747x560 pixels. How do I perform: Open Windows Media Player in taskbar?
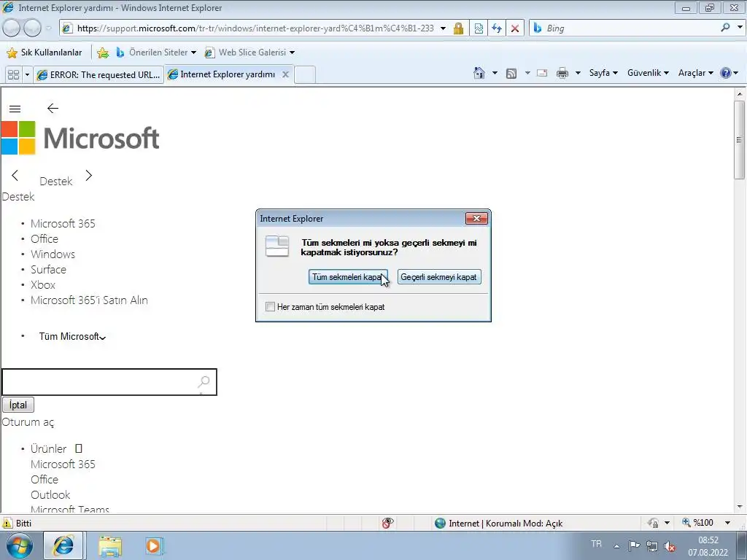click(154, 545)
